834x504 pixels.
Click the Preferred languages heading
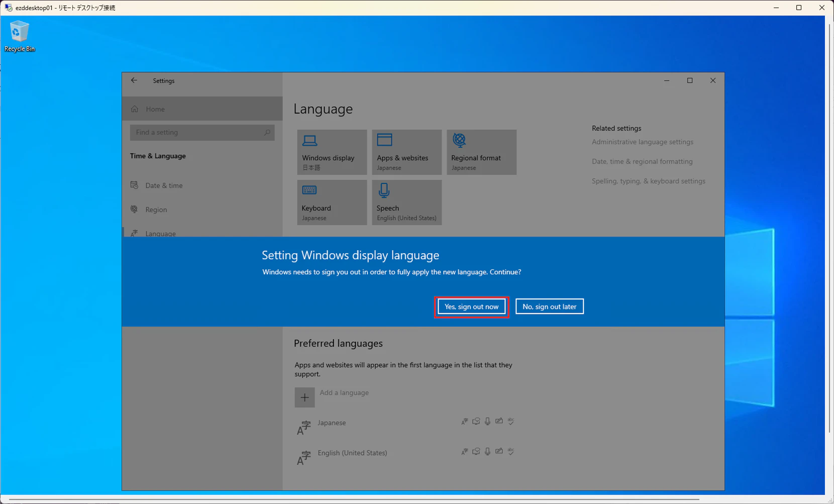tap(338, 344)
